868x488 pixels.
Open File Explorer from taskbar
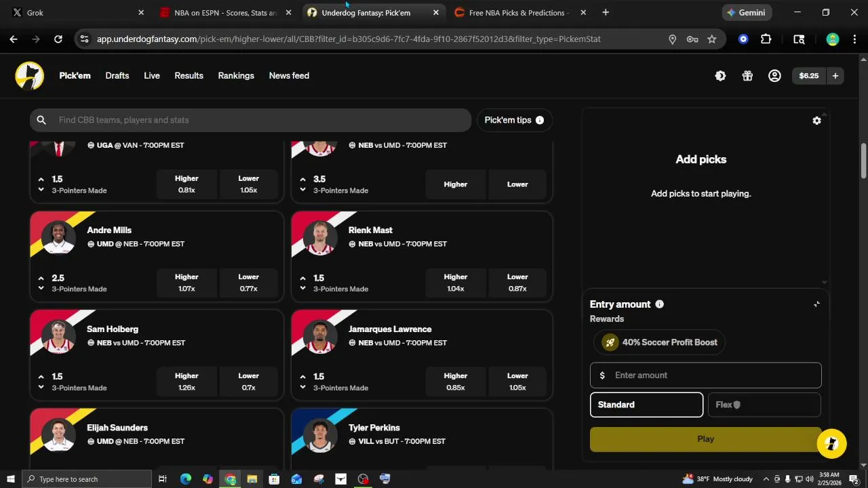pyautogui.click(x=252, y=479)
